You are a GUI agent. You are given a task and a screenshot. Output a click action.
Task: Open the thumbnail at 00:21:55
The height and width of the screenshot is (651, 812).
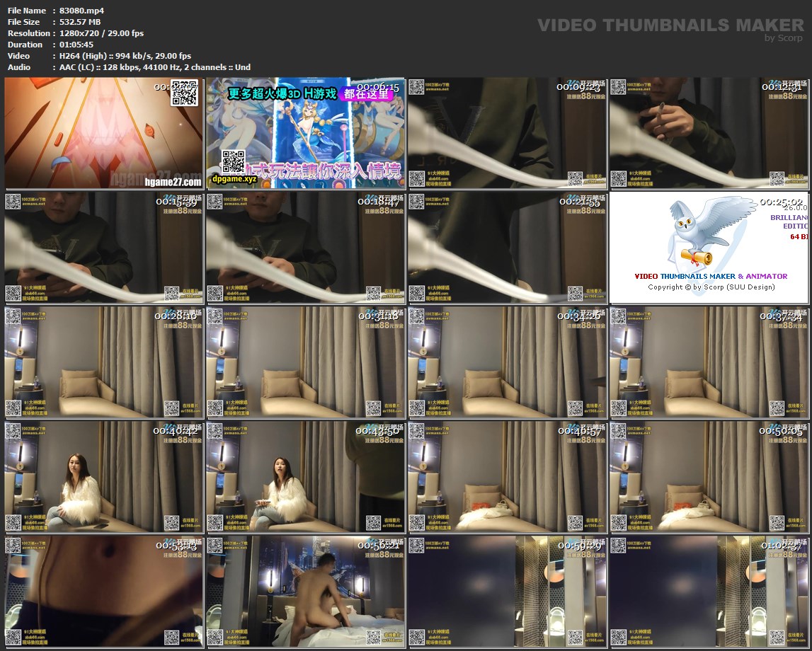pos(507,248)
